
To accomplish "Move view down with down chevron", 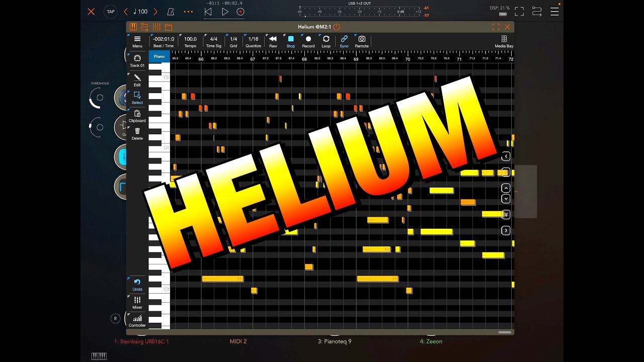I will click(506, 199).
